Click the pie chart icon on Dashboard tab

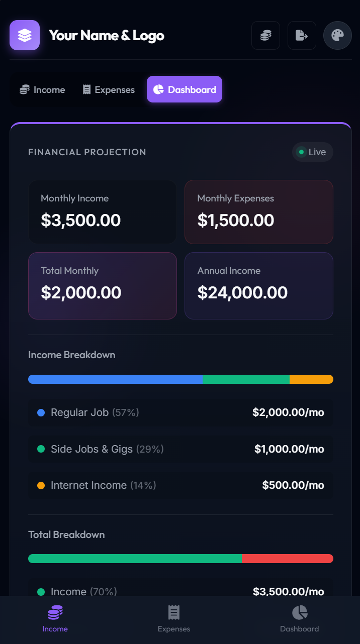pos(158,89)
